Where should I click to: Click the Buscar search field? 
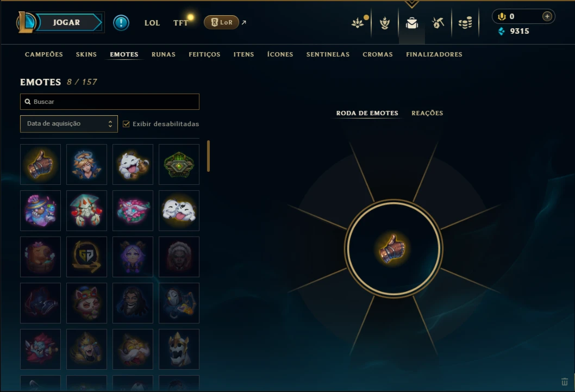pos(110,102)
